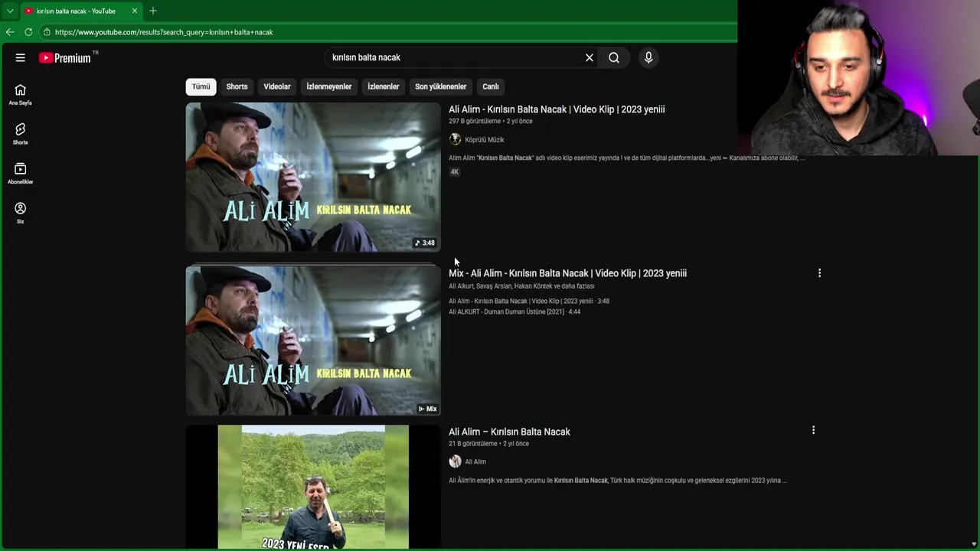Open the Siz profile sidebar item
This screenshot has height=551, width=980.
coord(21,214)
